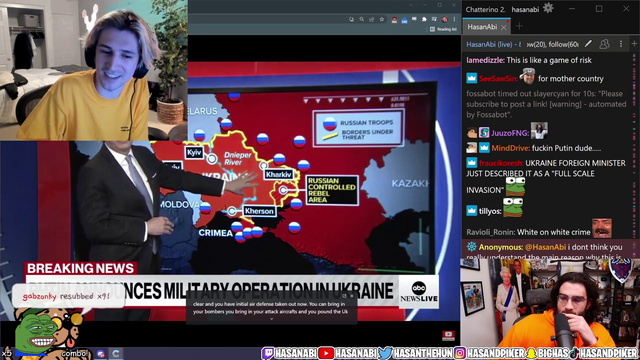Open the browser tab search chevron

[411, 5]
